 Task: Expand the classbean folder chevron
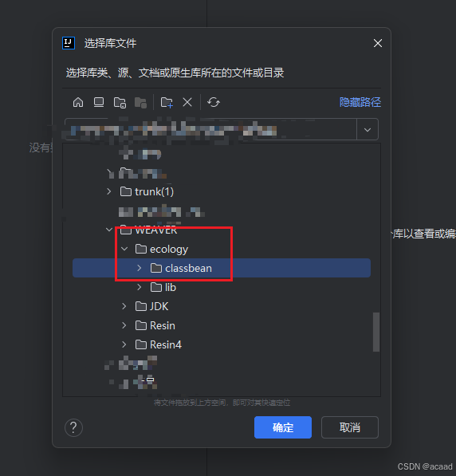140,268
